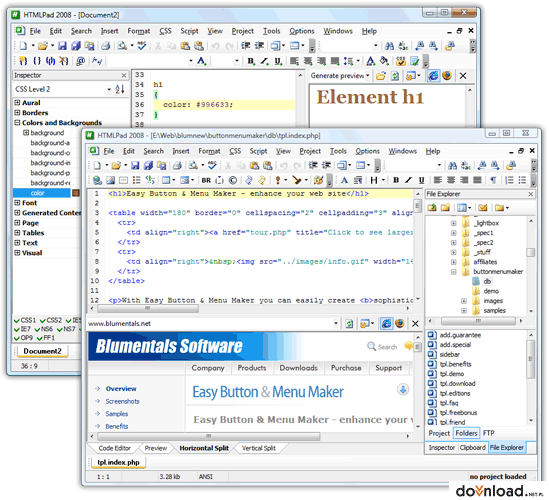Screen dimensions: 549x500
Task: Expand the Borders category in Inspector
Action: tap(17, 112)
